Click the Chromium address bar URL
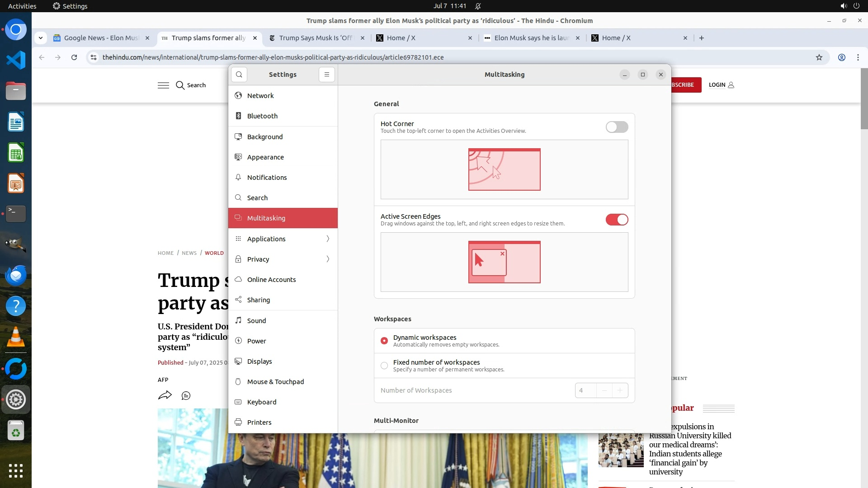 pos(273,57)
